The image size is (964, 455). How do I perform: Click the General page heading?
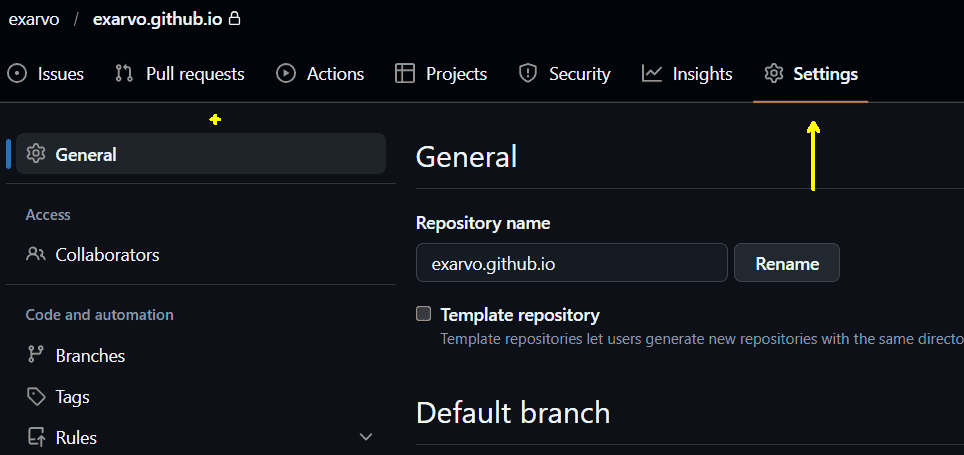click(466, 156)
